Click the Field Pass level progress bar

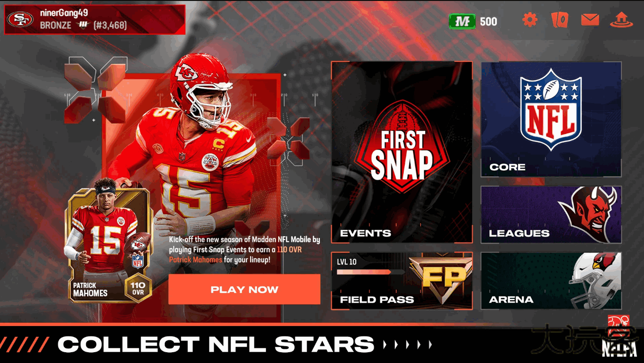tap(371, 272)
